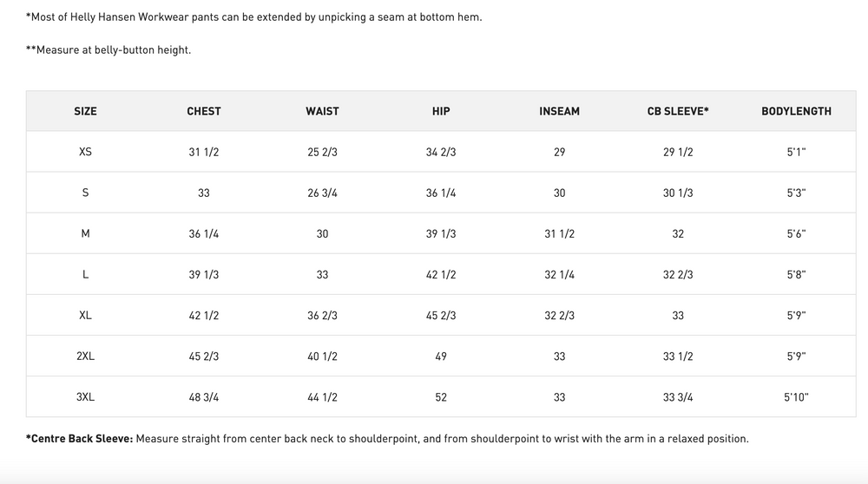Click chest value 48 3/4

click(x=204, y=397)
